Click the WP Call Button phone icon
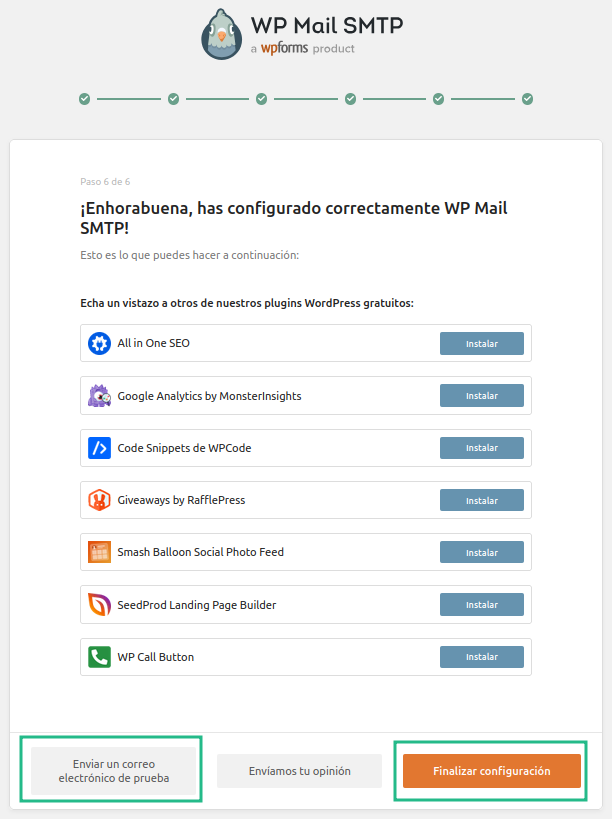Screen dimensions: 612x819 (x=99, y=657)
